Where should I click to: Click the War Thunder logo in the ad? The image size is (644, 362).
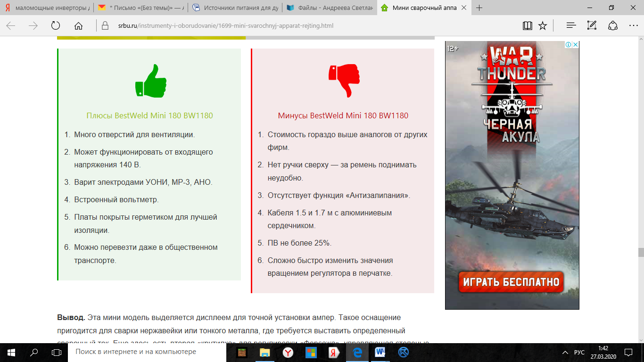point(512,63)
